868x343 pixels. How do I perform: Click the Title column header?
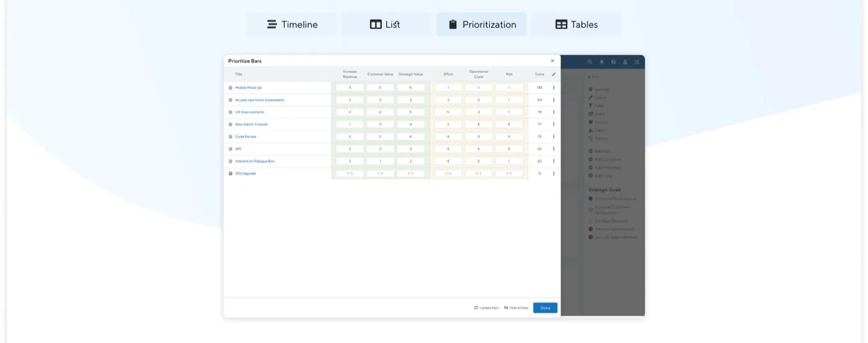pos(239,74)
